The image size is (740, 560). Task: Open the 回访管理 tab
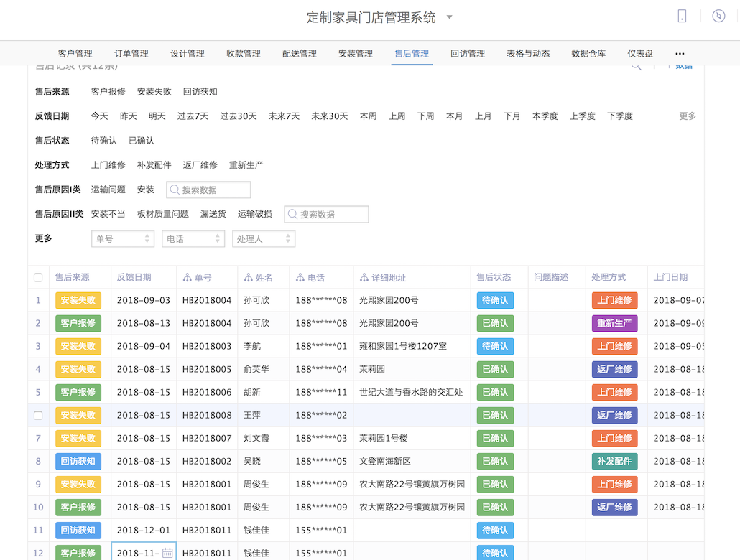pyautogui.click(x=468, y=54)
